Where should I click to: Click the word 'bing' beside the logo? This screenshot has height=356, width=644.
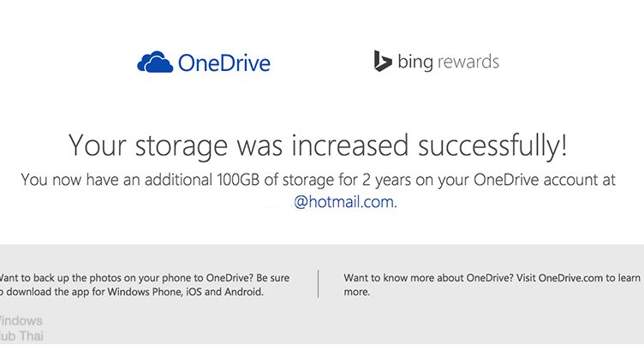415,62
